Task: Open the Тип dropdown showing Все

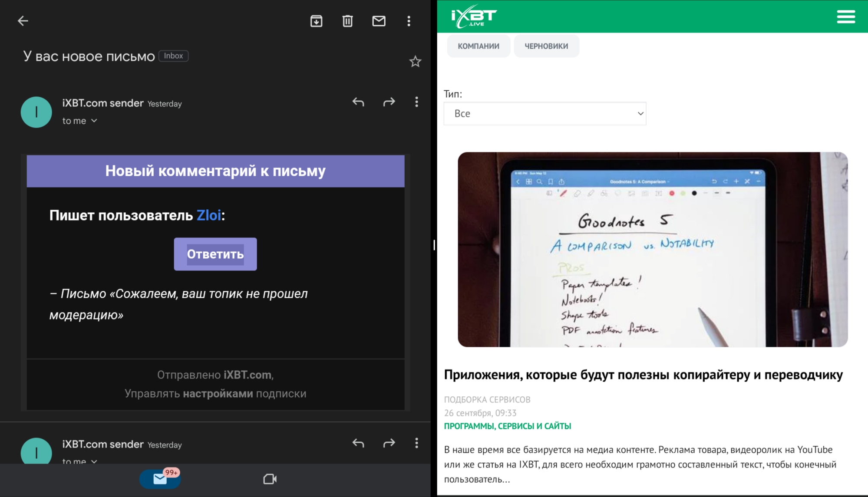Action: pos(545,113)
